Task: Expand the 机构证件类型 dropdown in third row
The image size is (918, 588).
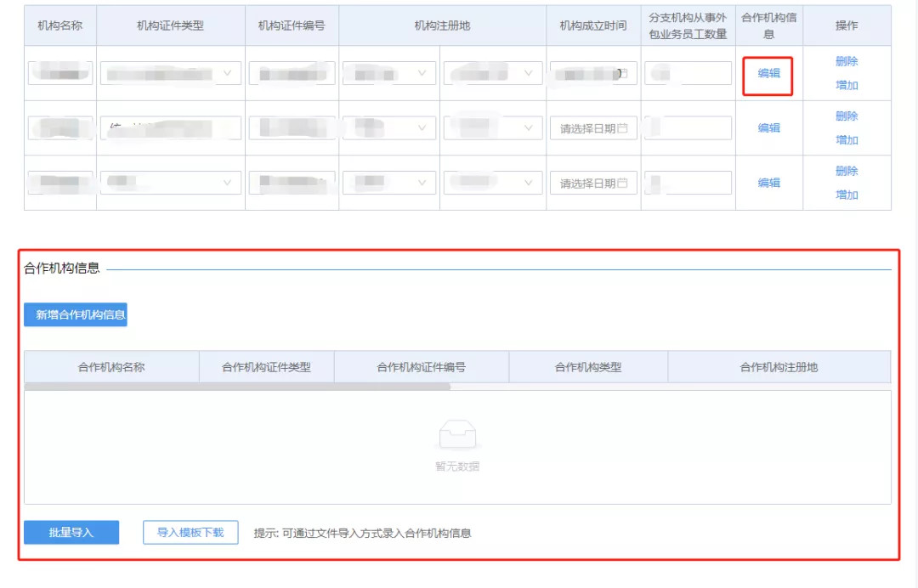Action: point(226,182)
